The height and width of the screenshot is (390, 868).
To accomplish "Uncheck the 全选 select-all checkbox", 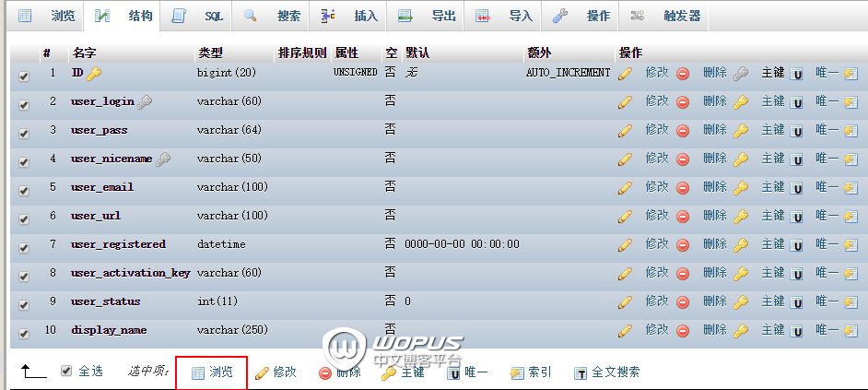I will click(65, 371).
